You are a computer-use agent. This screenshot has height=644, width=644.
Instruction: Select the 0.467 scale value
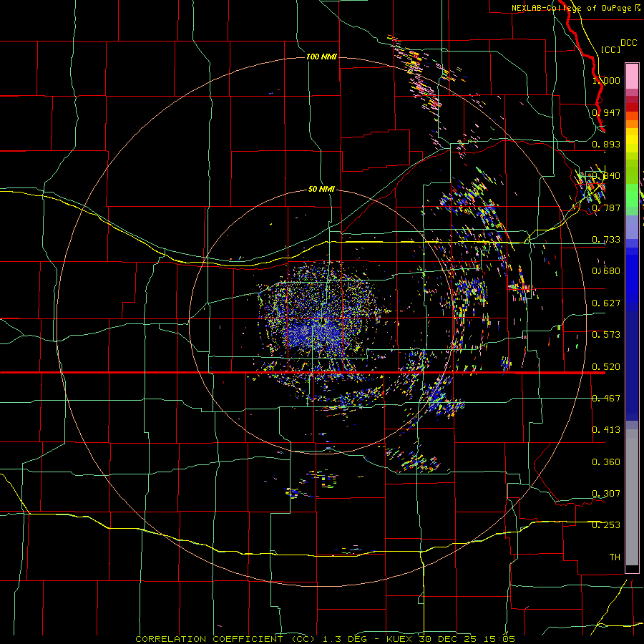pyautogui.click(x=606, y=399)
